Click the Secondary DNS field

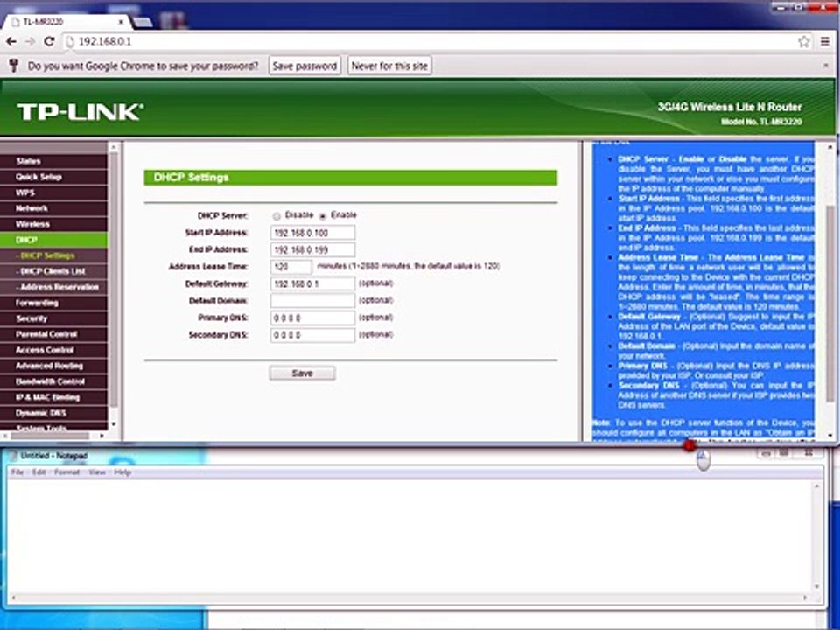pyautogui.click(x=312, y=335)
